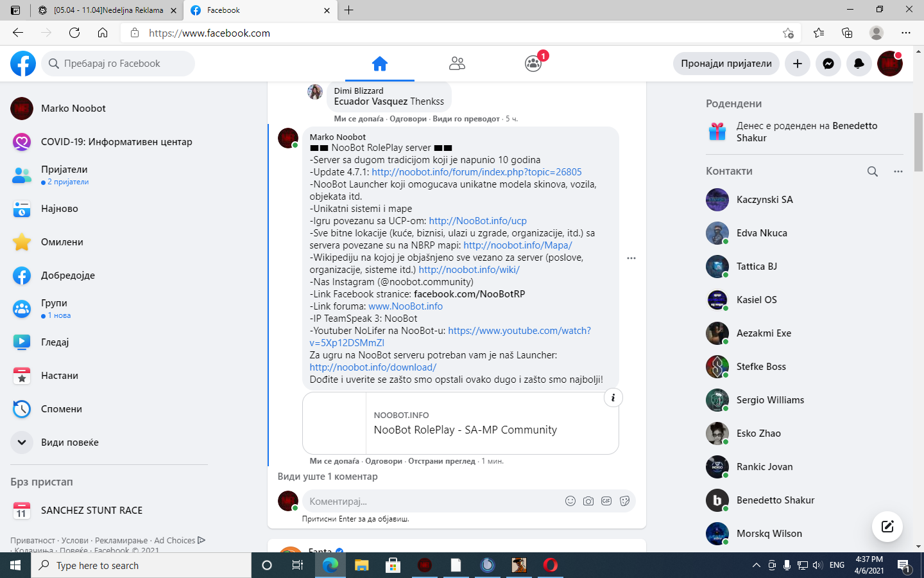The height and width of the screenshot is (578, 924).
Task: Open chat with Stefke Boss
Action: pos(805,367)
